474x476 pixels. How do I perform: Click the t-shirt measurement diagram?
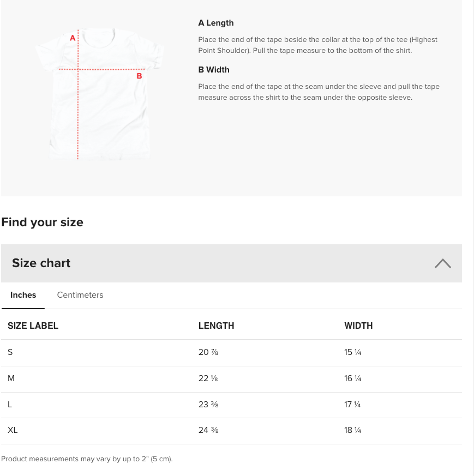[99, 94]
